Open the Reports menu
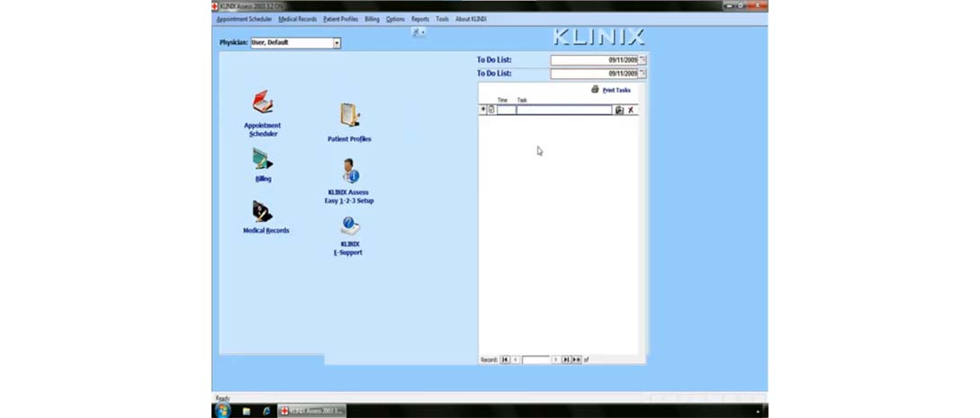 coord(420,19)
